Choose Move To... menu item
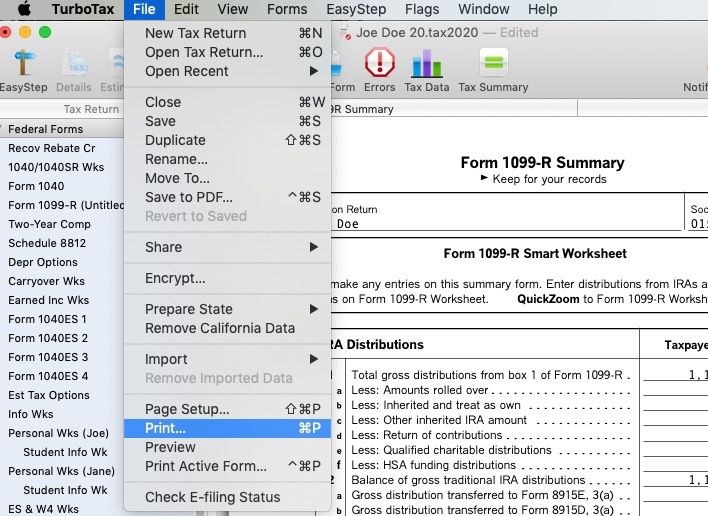Viewport: 708px width, 516px height. (x=228, y=178)
